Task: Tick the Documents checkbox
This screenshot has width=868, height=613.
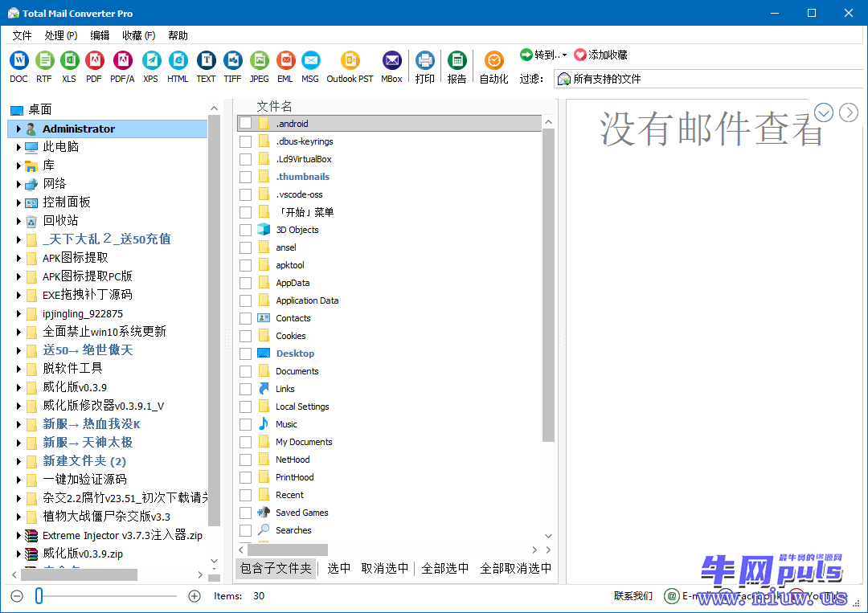Action: tap(246, 371)
